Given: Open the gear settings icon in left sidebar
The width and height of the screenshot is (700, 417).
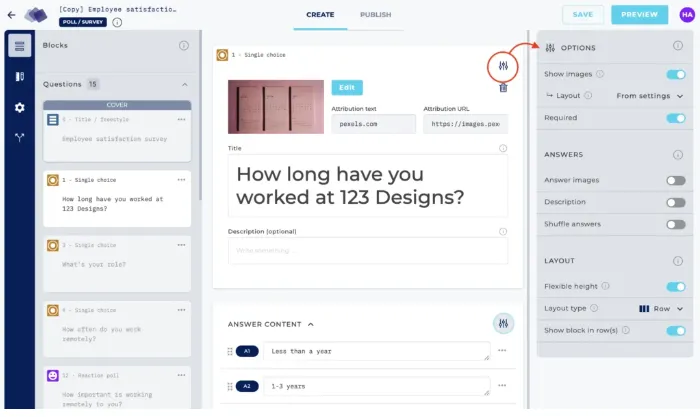Looking at the screenshot, I should point(19,107).
